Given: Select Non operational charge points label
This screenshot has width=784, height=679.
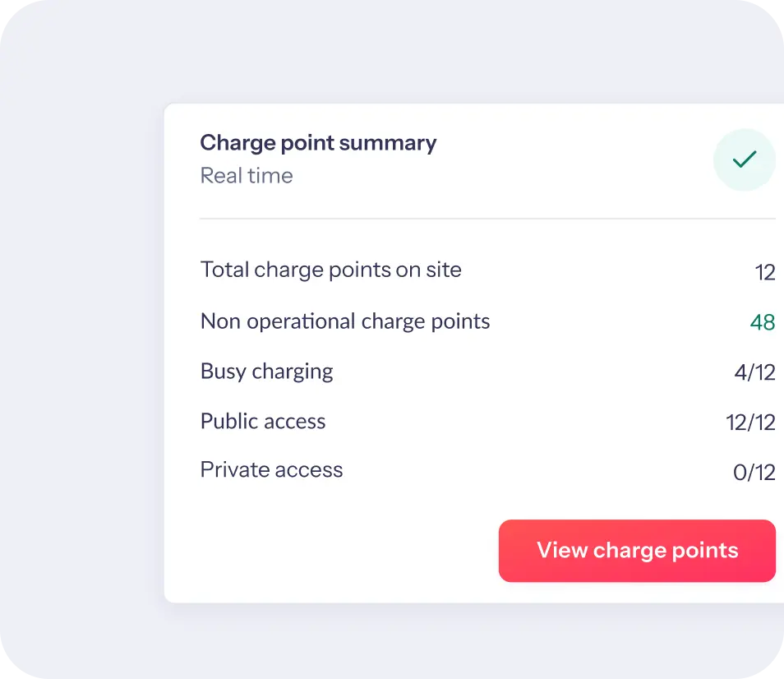Looking at the screenshot, I should 345,321.
